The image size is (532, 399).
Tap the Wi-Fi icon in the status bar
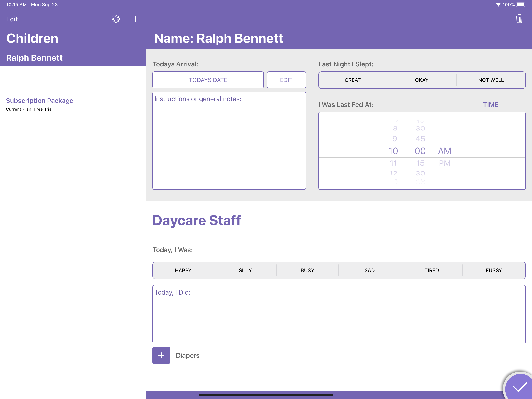(x=498, y=4)
